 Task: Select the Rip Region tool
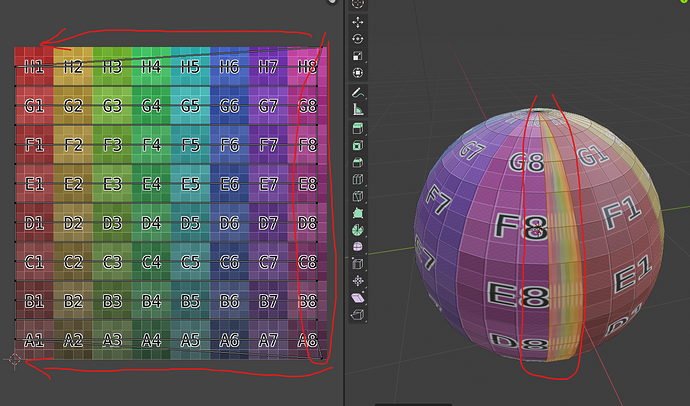[358, 314]
